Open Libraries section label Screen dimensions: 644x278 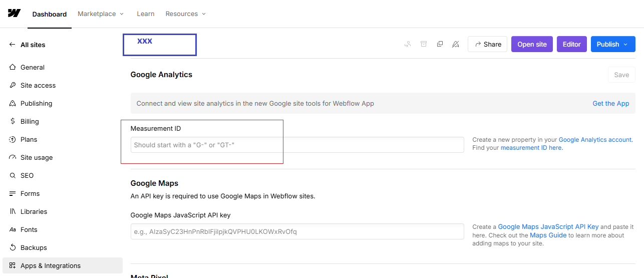pyautogui.click(x=34, y=211)
